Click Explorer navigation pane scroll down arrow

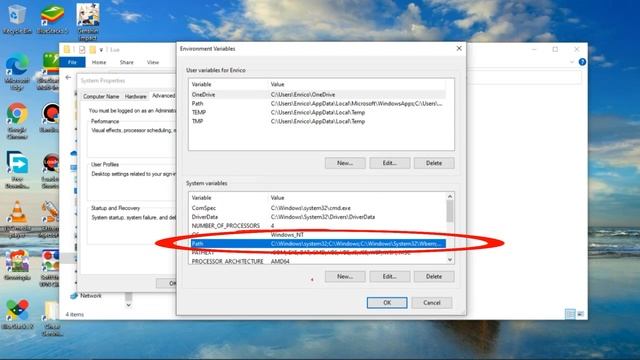(x=129, y=305)
